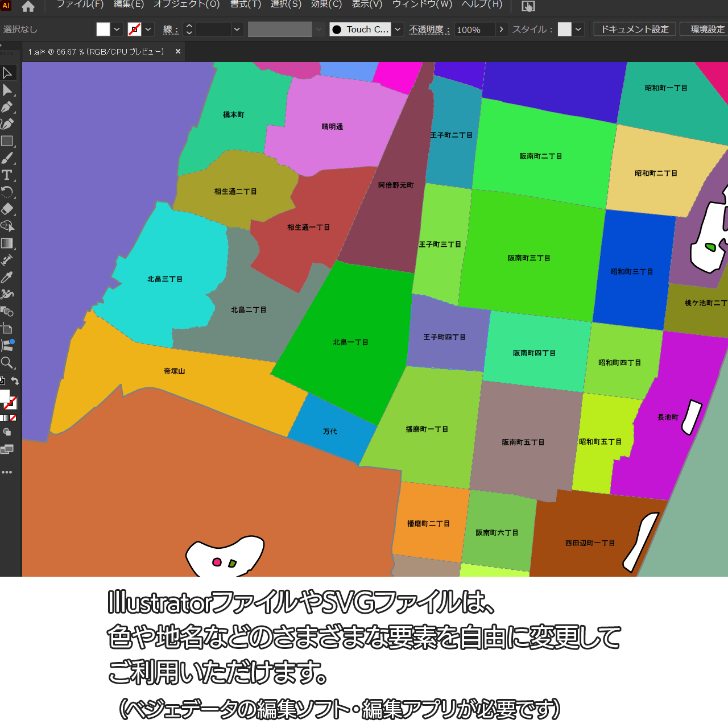Screen dimensions: 728x728
Task: Click the opacity 100% input field
Action: click(x=474, y=30)
